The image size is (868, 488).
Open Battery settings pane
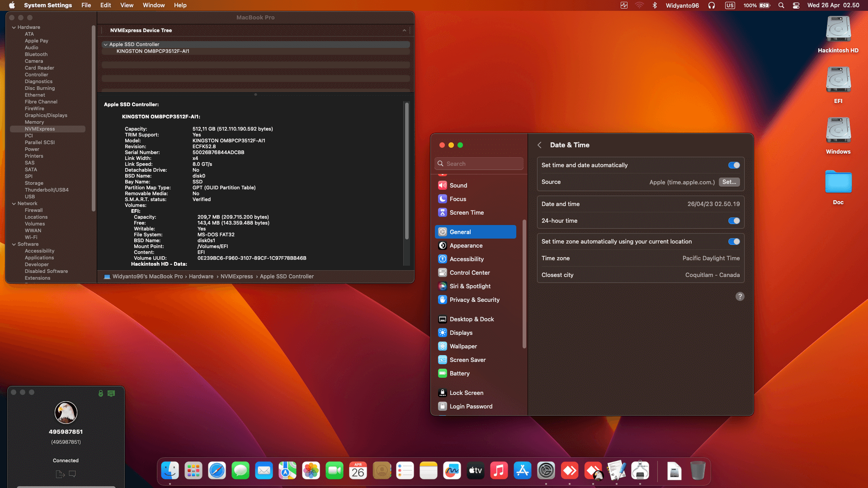click(x=476, y=374)
